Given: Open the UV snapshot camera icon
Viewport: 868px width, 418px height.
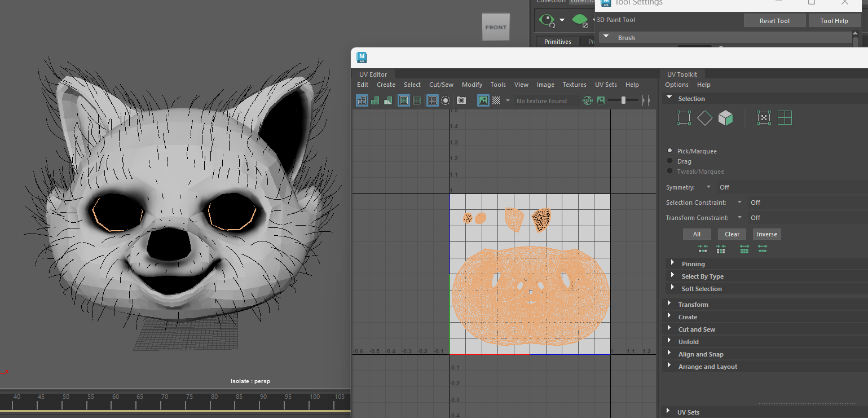Looking at the screenshot, I should point(461,100).
